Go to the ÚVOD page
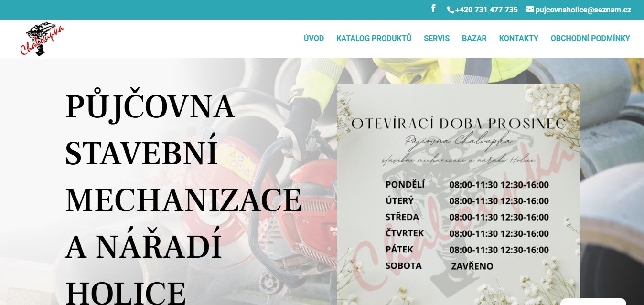 click(x=313, y=39)
